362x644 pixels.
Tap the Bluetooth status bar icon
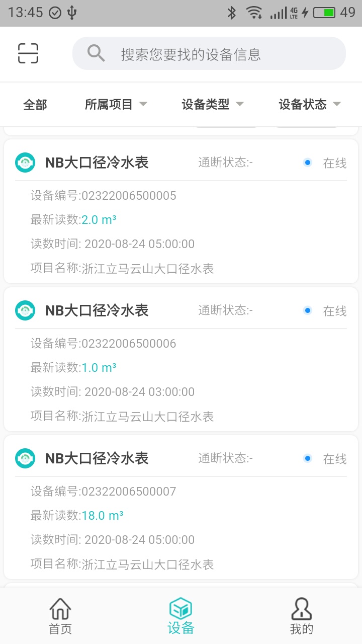tap(231, 13)
